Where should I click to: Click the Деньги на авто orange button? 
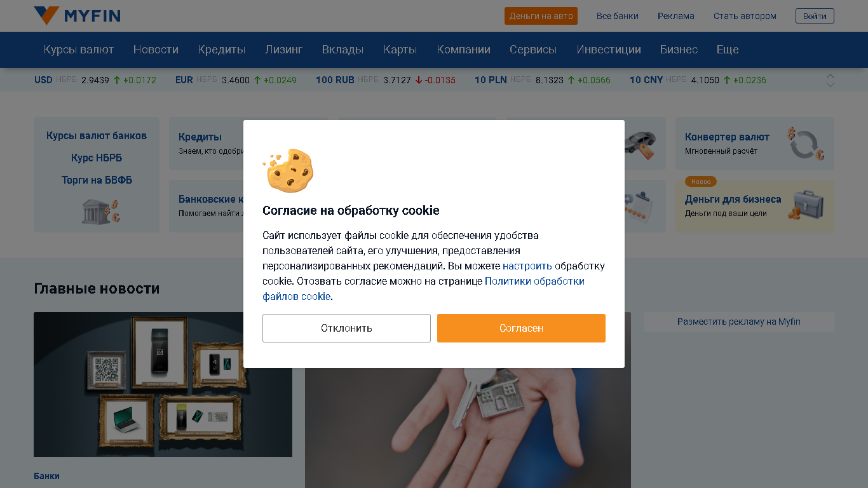point(541,16)
